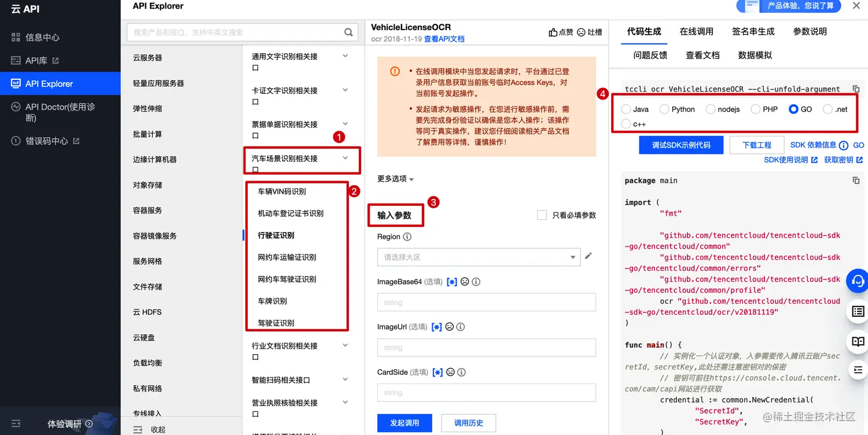Focus the ImageBase64 string field
This screenshot has width=868, height=435.
[486, 302]
